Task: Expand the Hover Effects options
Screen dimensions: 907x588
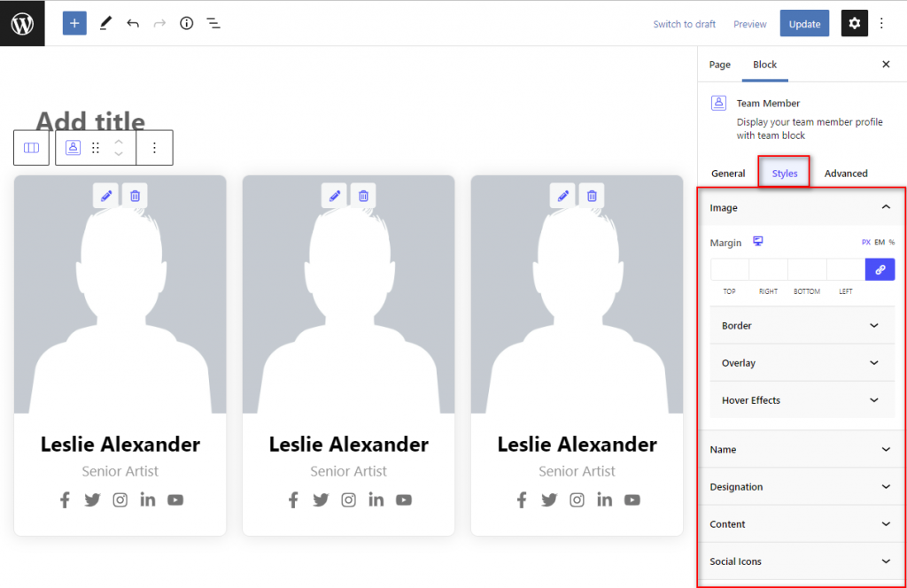Action: (802, 400)
